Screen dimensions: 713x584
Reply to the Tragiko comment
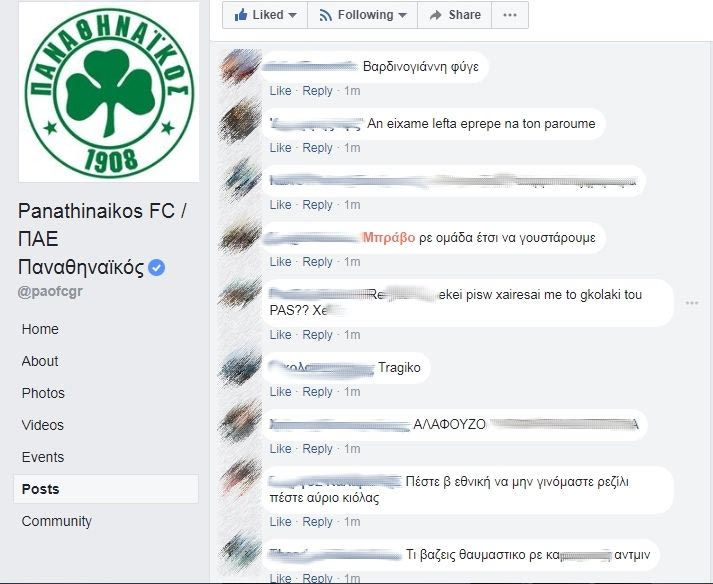(x=317, y=392)
